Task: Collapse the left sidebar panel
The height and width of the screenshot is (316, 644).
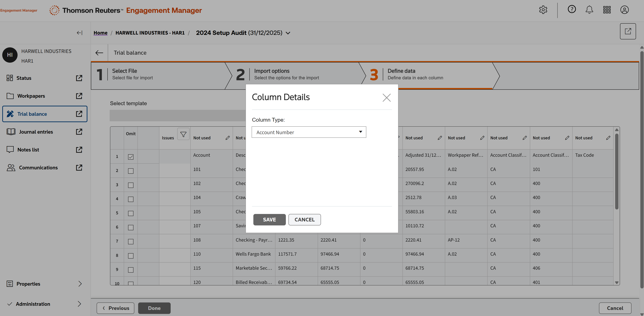Action: click(79, 33)
